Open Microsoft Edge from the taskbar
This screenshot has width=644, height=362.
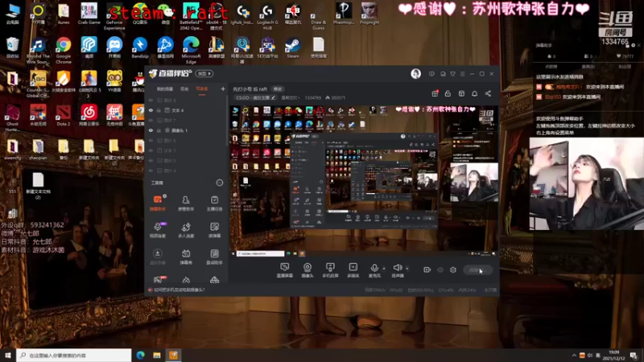pyautogui.click(x=140, y=355)
